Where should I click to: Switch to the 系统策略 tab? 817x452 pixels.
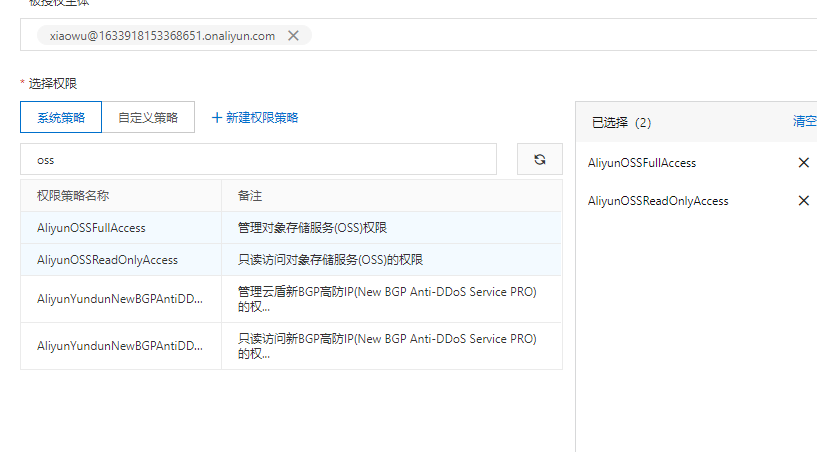coord(61,117)
